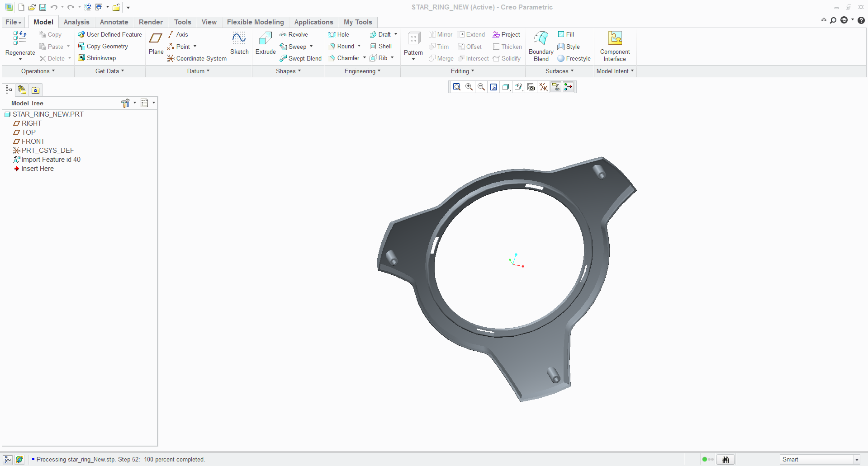The image size is (868, 466).
Task: Select the Fill surface tool
Action: [x=566, y=34]
